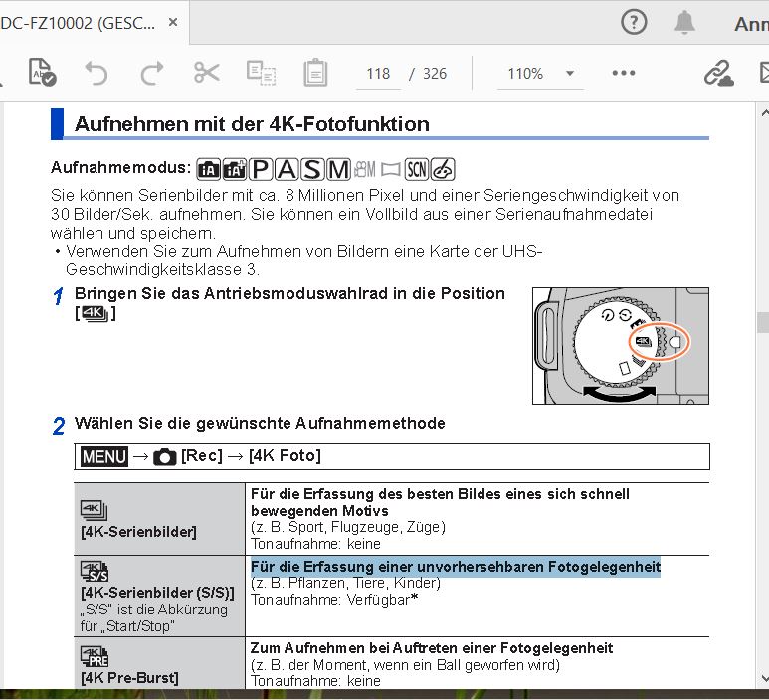Click text Zum Aufnehmen bei Auftreten einer Fotogelegenheit
The image size is (769, 700).
[432, 648]
